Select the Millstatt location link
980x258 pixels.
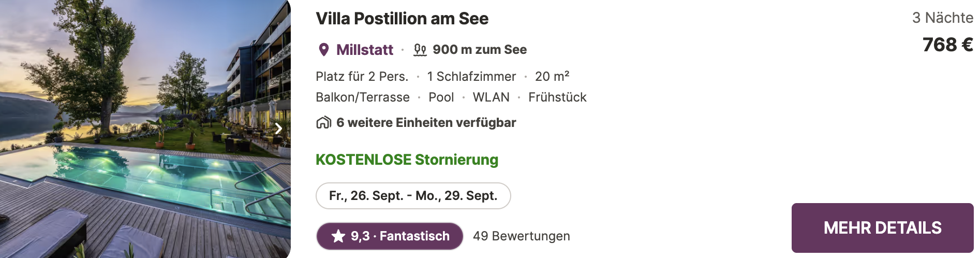[365, 50]
